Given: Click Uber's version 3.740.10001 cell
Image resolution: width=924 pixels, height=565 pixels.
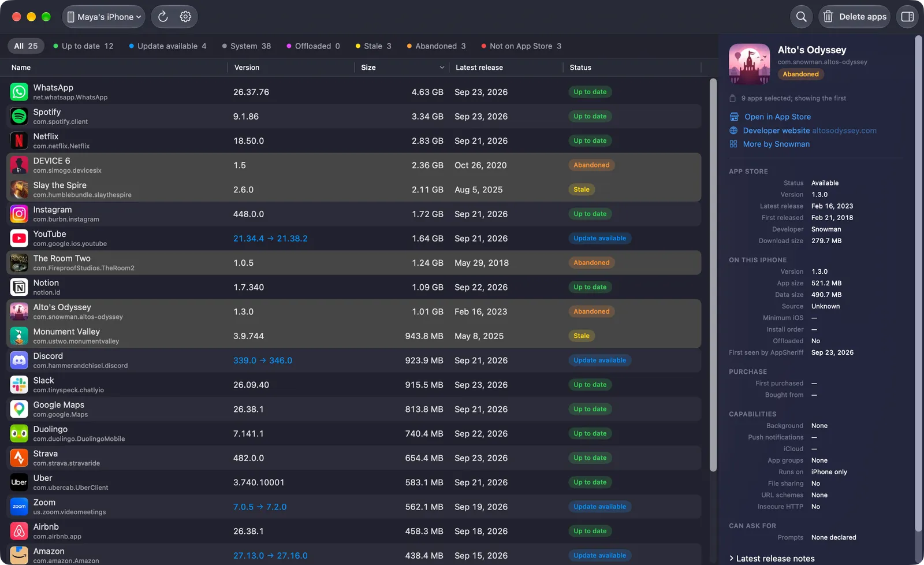Looking at the screenshot, I should [259, 482].
